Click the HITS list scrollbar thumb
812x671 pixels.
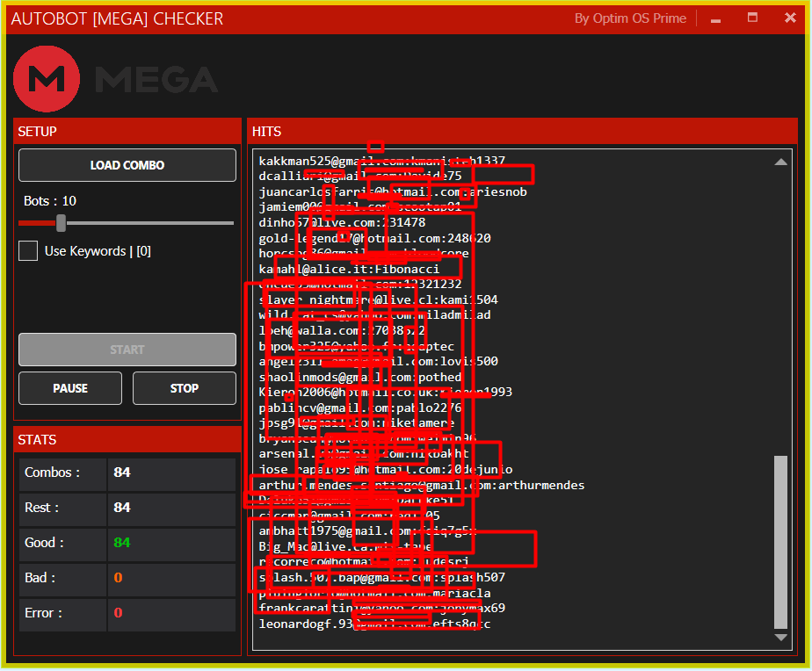click(781, 542)
